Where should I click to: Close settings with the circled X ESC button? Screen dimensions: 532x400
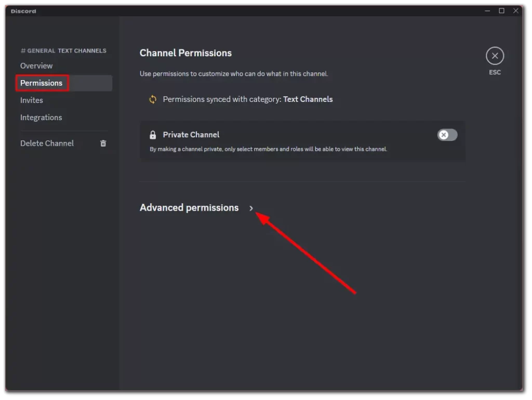[x=495, y=56]
